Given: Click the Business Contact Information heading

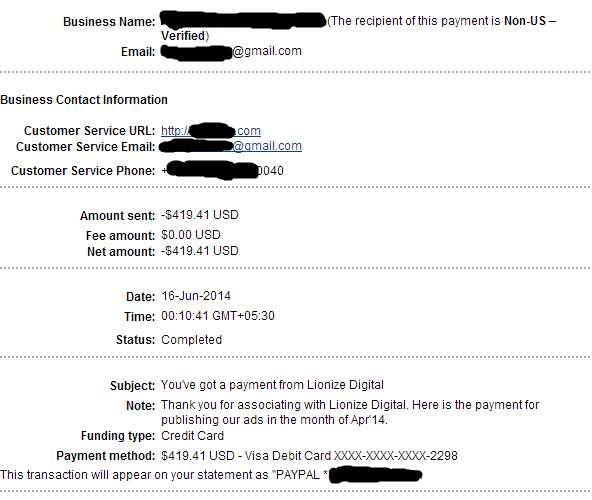Looking at the screenshot, I should [84, 100].
